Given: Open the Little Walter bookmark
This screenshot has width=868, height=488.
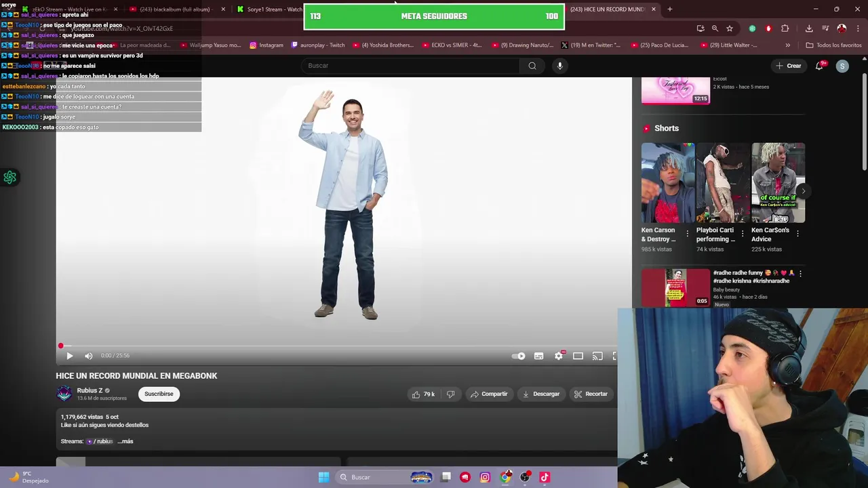Looking at the screenshot, I should [728, 45].
